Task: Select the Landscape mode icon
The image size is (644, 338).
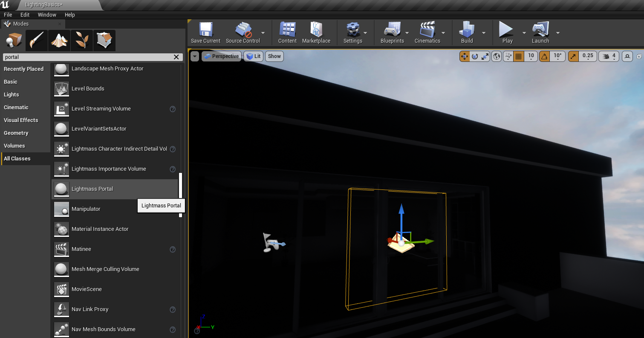Action: coord(59,41)
